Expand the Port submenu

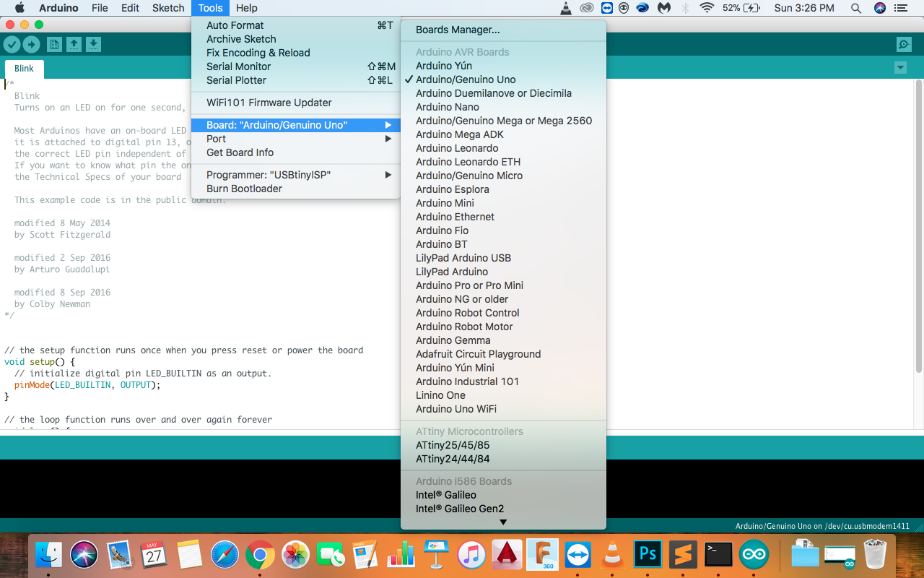coord(295,139)
